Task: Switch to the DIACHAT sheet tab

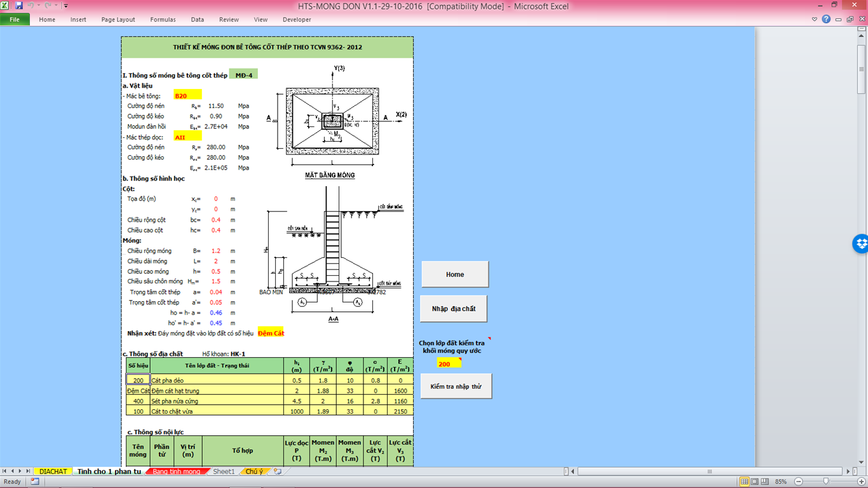Action: (53, 471)
